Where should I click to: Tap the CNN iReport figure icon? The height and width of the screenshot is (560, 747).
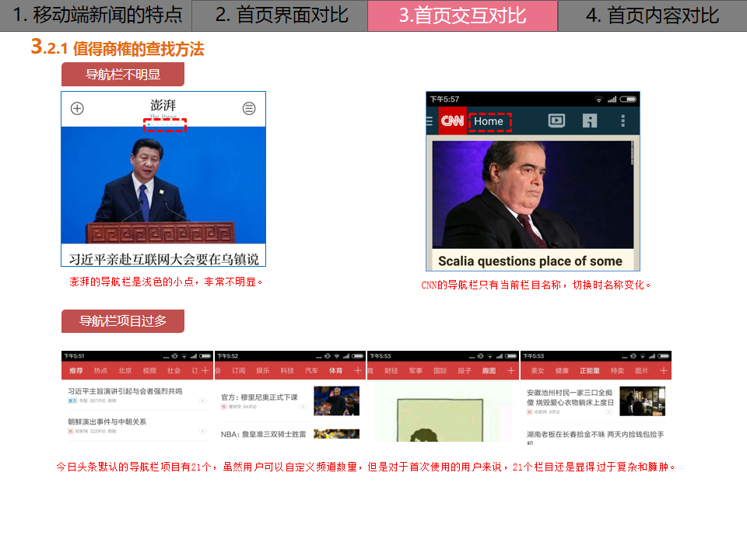click(589, 121)
